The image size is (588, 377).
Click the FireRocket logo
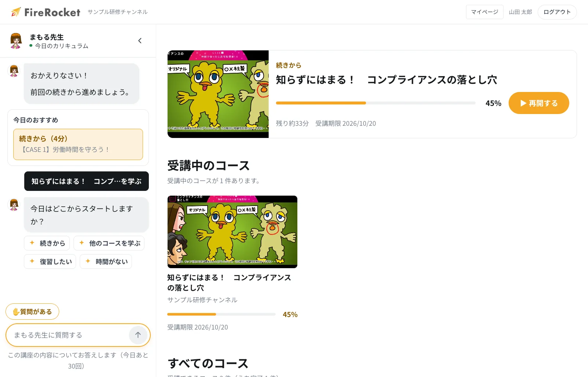46,12
